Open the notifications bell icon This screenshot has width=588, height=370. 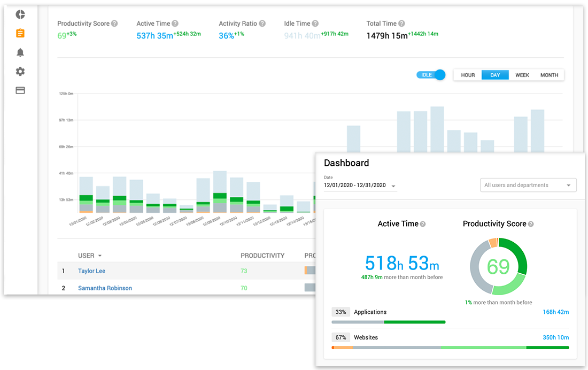coord(20,52)
